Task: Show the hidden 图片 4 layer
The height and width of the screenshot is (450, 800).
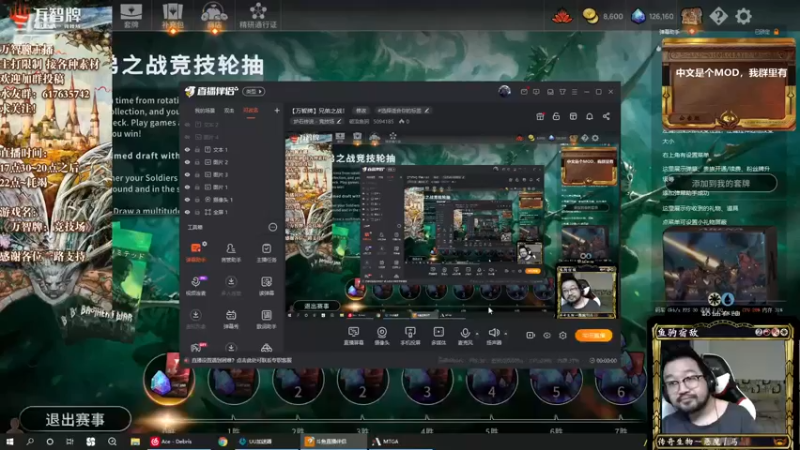Action: pyautogui.click(x=187, y=137)
